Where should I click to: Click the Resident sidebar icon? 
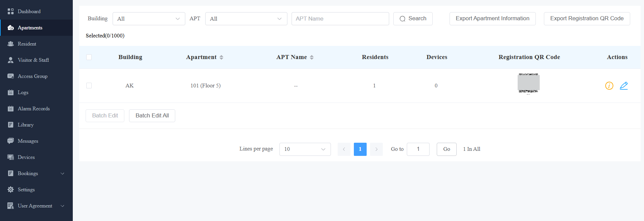(x=11, y=44)
